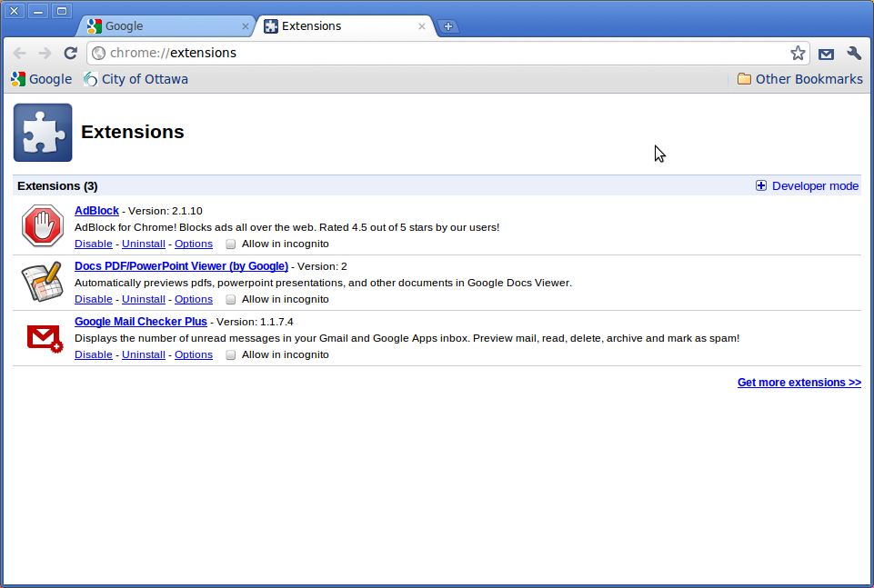Uninstall the AdBlock extension
This screenshot has width=874, height=588.
coord(144,244)
